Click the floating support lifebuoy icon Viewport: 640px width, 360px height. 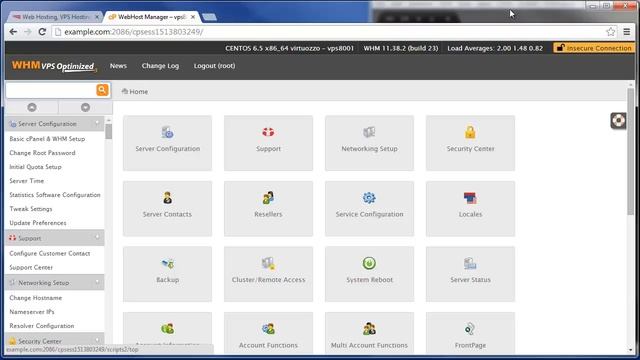point(618,121)
